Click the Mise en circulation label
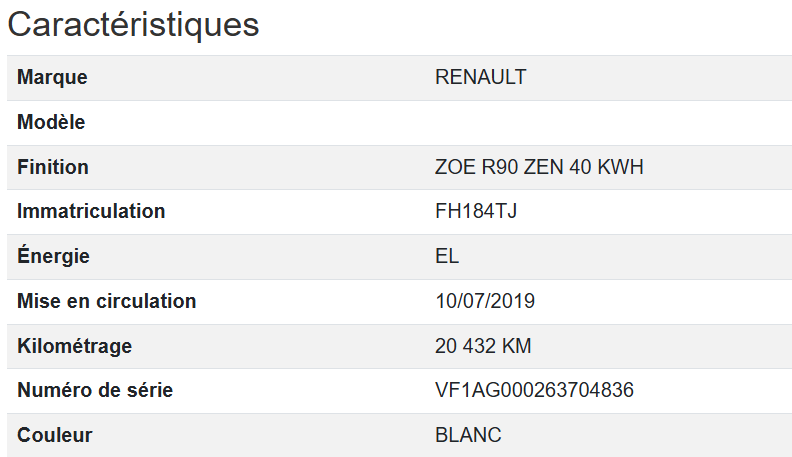Viewport: 792px width, 457px height. [x=106, y=301]
